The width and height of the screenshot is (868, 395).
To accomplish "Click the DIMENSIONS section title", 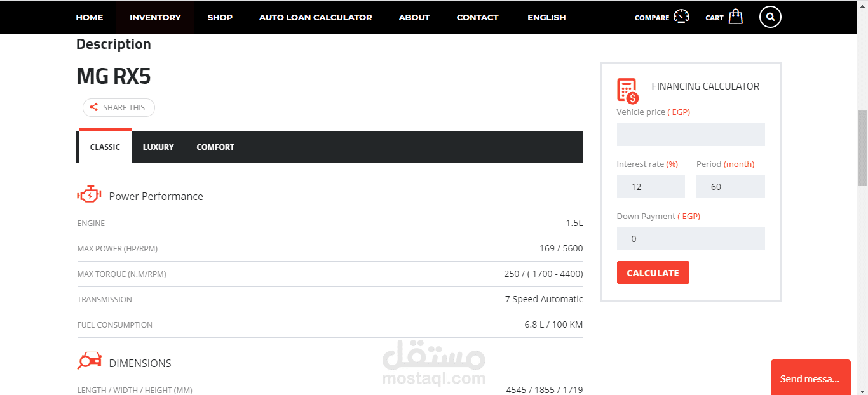I will [x=140, y=363].
